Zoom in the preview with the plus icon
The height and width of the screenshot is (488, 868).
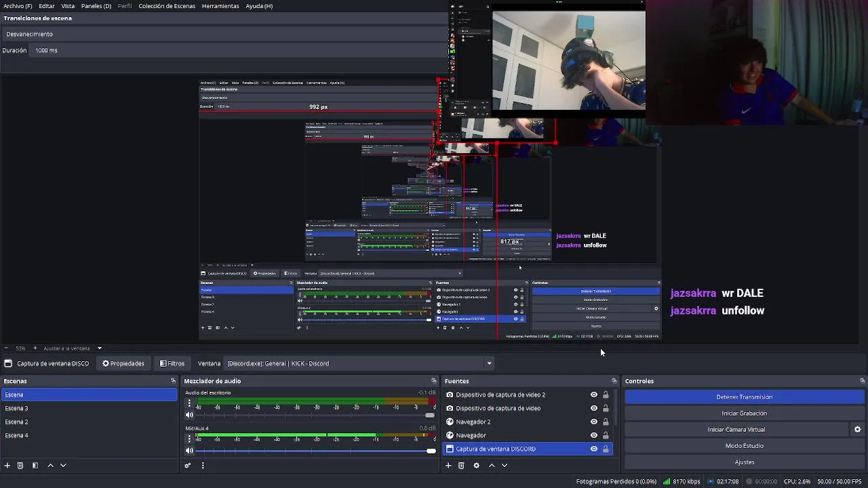(35, 348)
